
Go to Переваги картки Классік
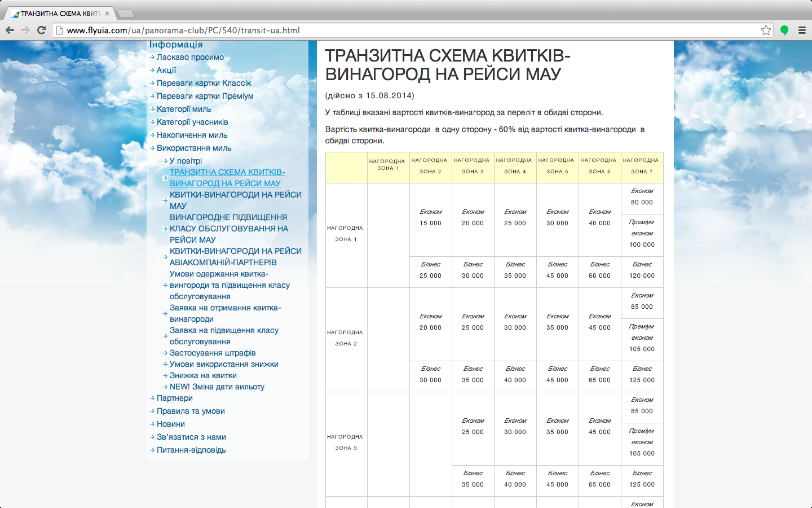204,83
